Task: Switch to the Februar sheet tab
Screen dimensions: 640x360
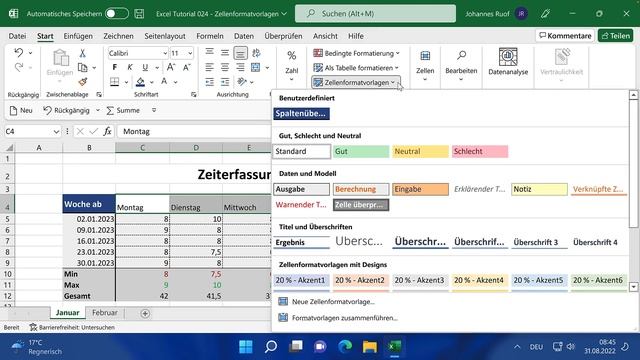Action: click(x=104, y=313)
